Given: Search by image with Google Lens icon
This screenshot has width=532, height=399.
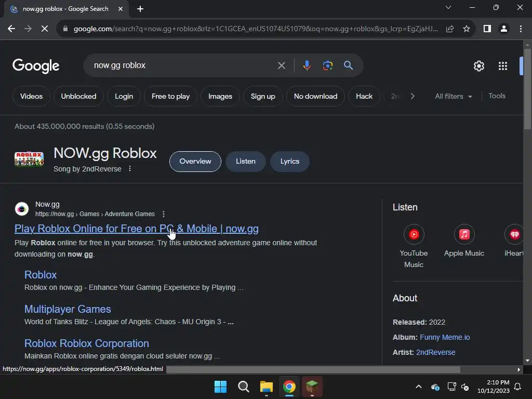Looking at the screenshot, I should point(328,65).
